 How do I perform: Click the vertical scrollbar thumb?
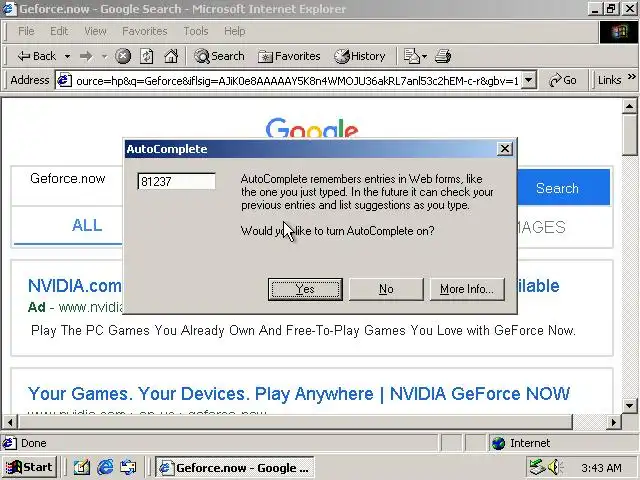pos(629,135)
